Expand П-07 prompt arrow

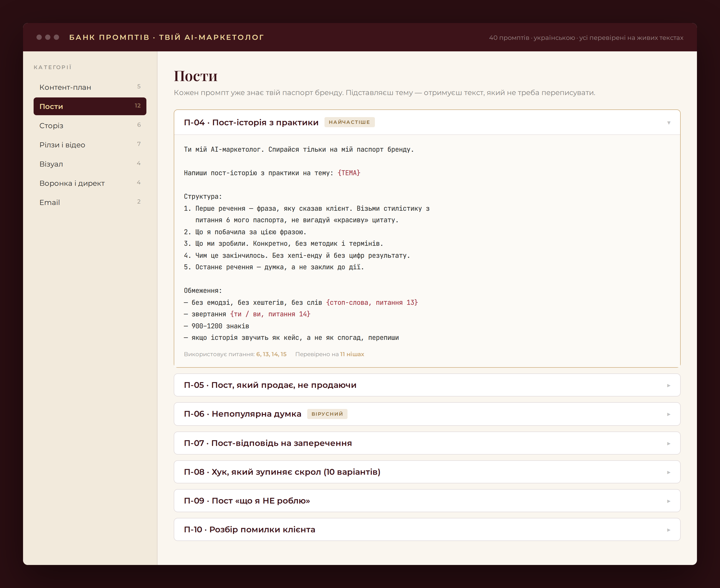(x=669, y=443)
